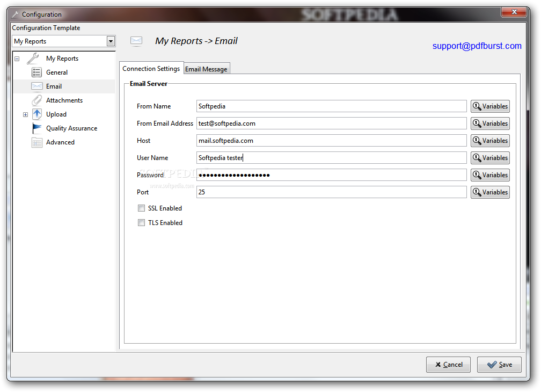
Task: Enable the TLS Enabled checkbox
Action: click(141, 222)
